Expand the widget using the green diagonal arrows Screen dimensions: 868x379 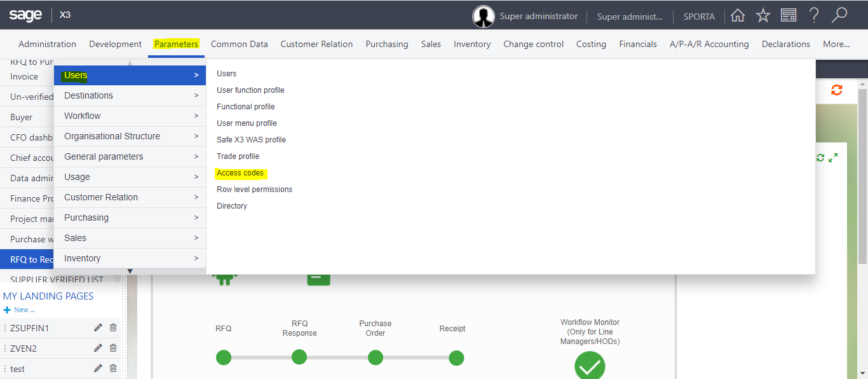point(835,157)
